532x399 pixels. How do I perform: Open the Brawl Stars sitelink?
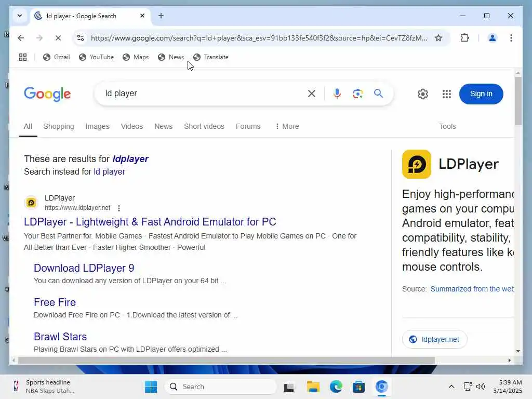click(x=60, y=337)
